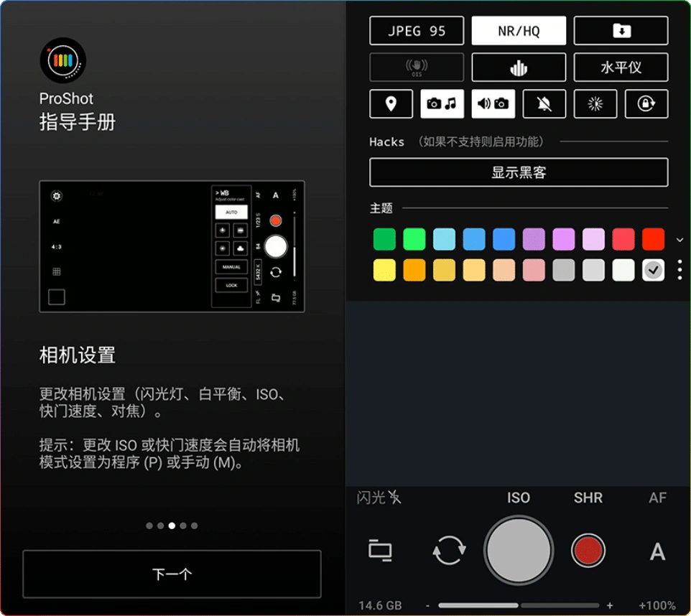Click the rotation lock icon

pos(646,103)
